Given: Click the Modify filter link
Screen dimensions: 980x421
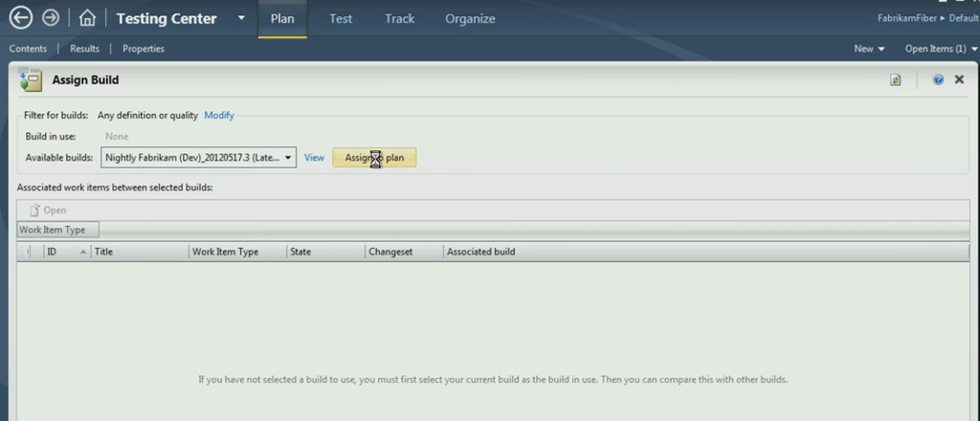Looking at the screenshot, I should (x=219, y=116).
